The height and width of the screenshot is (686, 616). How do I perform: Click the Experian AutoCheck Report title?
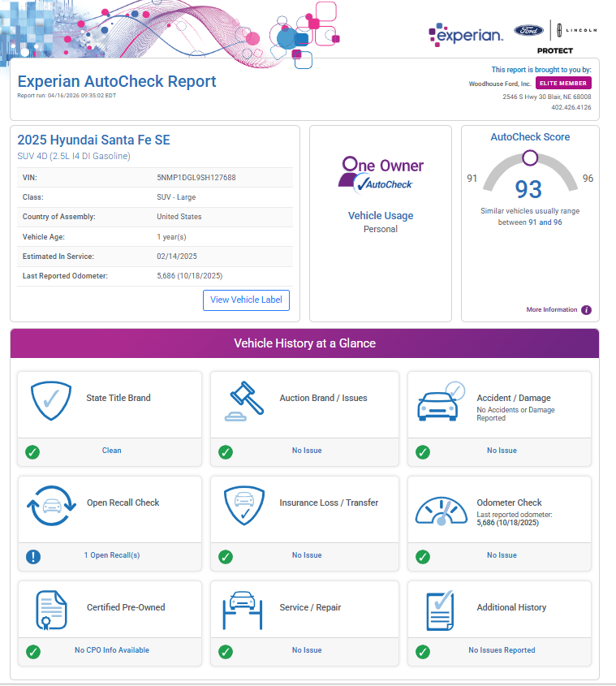[x=117, y=81]
